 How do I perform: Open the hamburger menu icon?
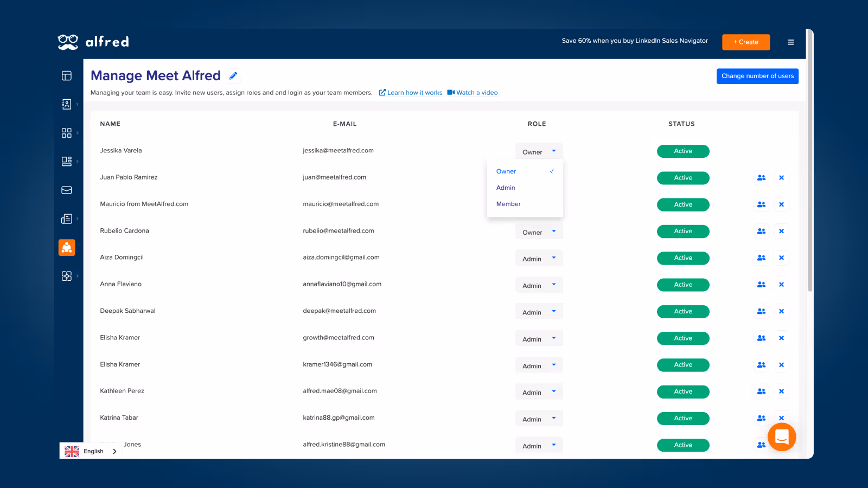point(790,42)
